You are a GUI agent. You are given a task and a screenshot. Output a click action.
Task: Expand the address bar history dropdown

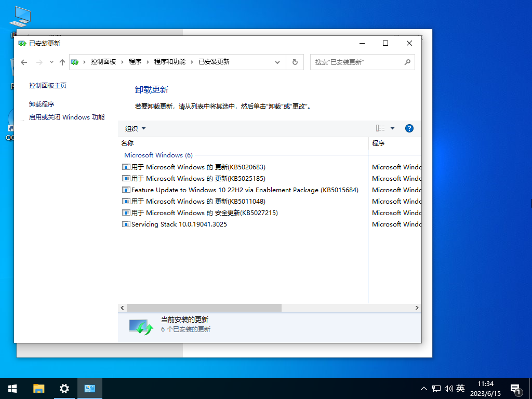click(x=277, y=62)
